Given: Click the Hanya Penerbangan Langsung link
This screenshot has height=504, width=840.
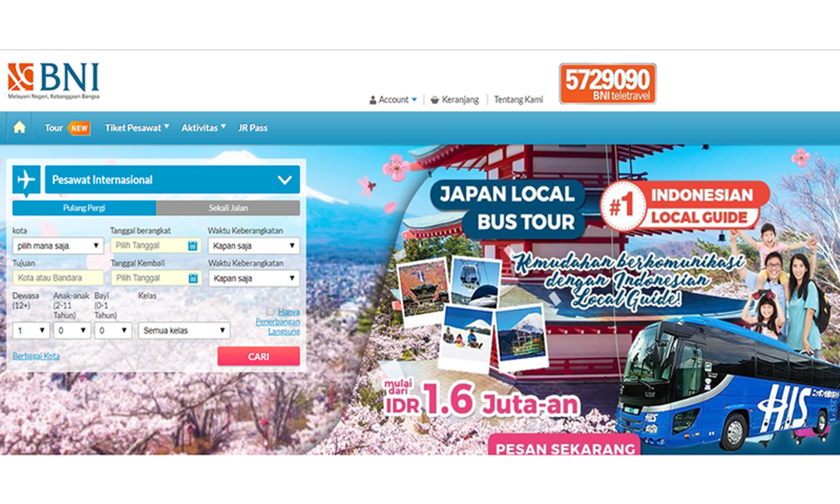Looking at the screenshot, I should (x=278, y=321).
